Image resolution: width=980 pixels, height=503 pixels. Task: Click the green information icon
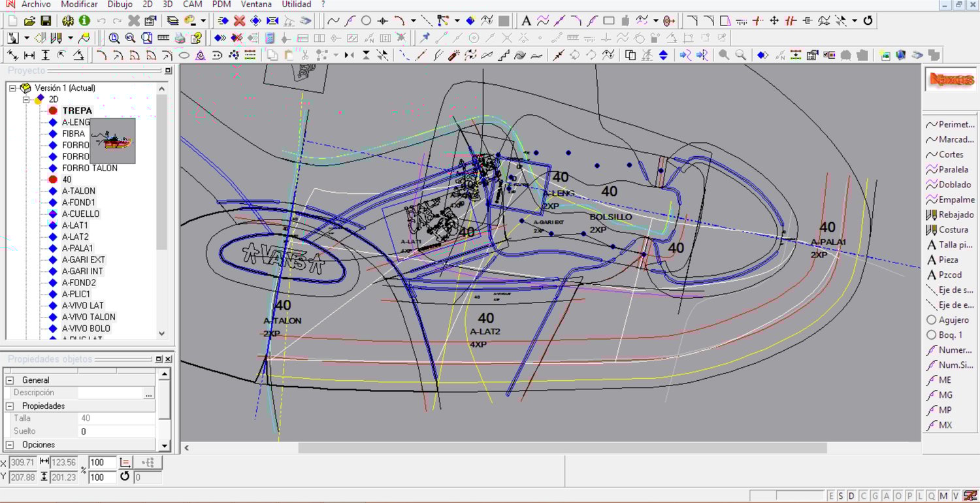[x=84, y=21]
